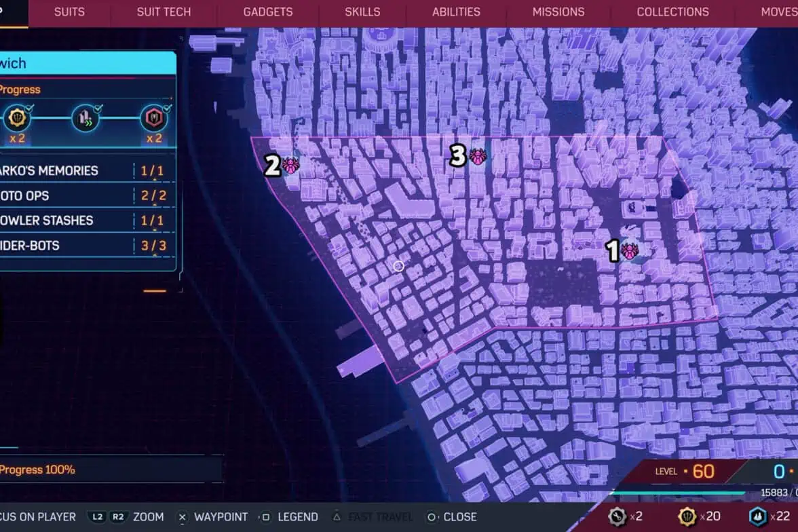Select the red hexagon token reward icon
The width and height of the screenshot is (798, 532).
[153, 118]
